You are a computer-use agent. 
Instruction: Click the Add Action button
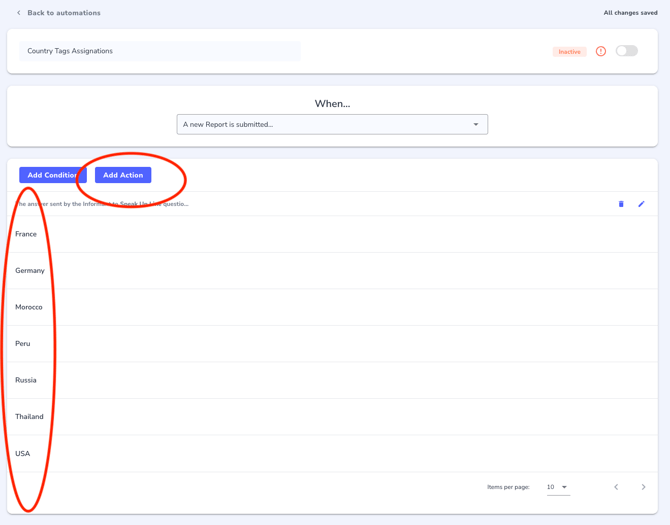click(x=123, y=175)
